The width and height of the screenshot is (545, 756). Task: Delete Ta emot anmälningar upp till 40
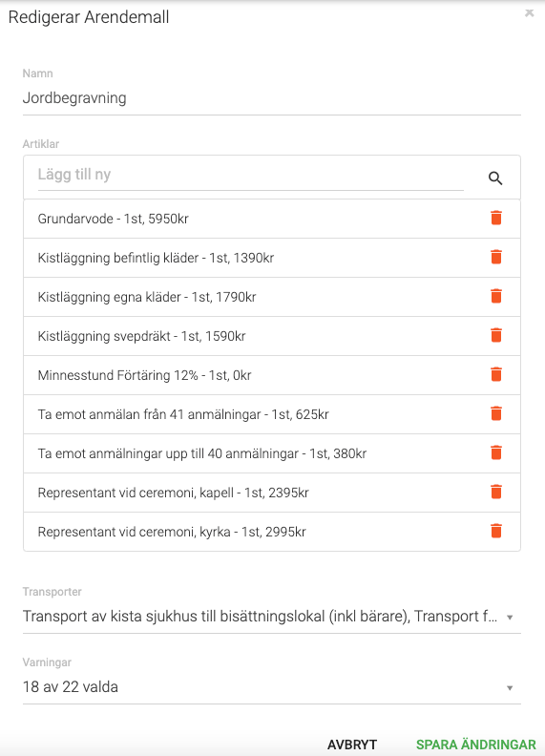[495, 452]
